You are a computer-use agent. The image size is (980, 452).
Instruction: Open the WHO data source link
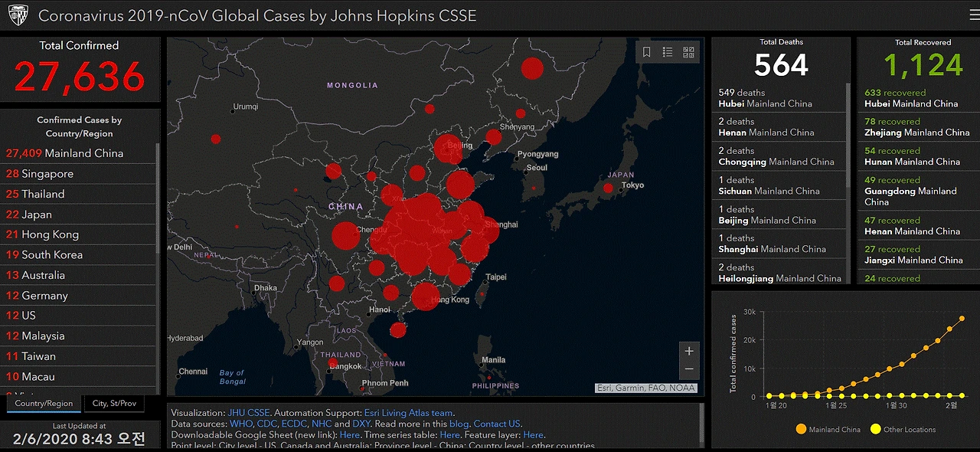(241, 424)
